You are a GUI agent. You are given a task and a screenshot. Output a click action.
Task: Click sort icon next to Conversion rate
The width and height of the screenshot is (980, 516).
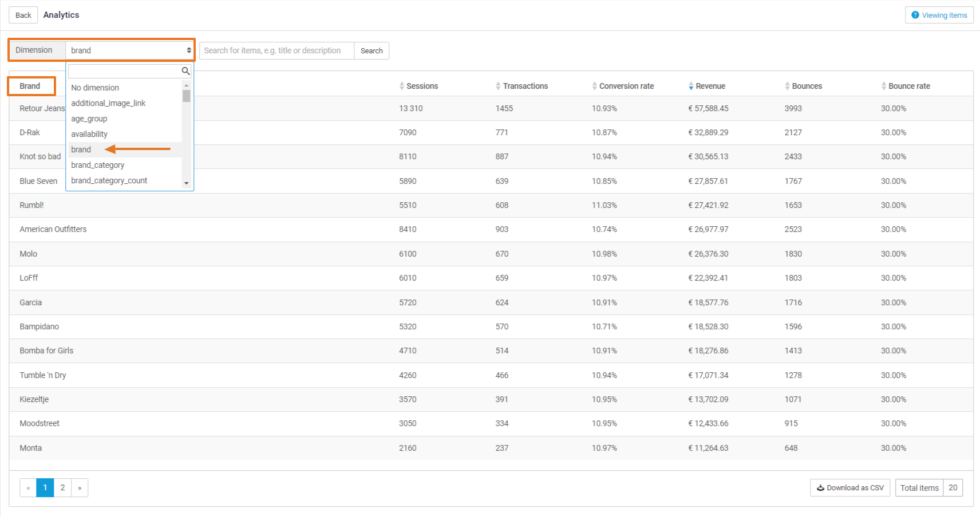point(595,86)
